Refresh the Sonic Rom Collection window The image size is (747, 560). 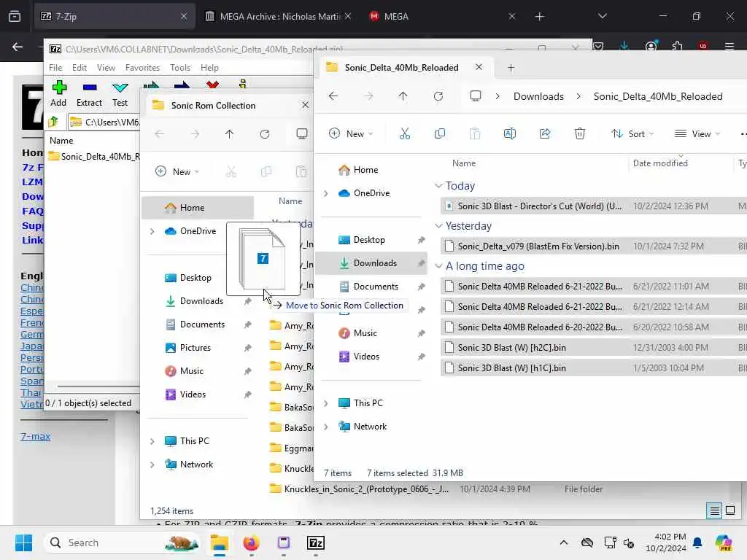tap(265, 134)
